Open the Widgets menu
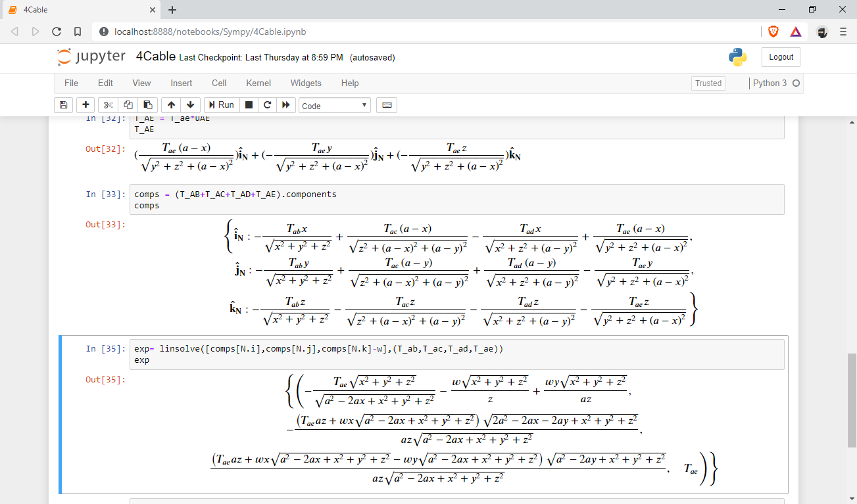This screenshot has width=857, height=504. click(x=306, y=83)
